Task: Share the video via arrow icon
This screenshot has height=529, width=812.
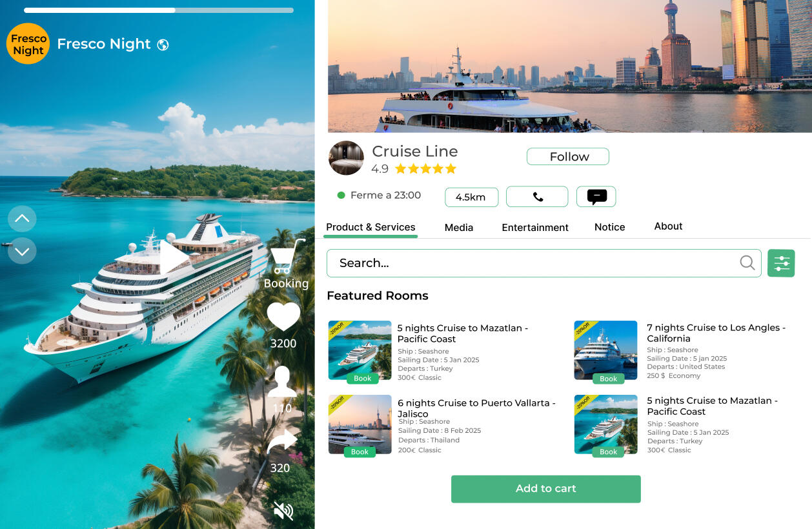Action: click(x=282, y=441)
